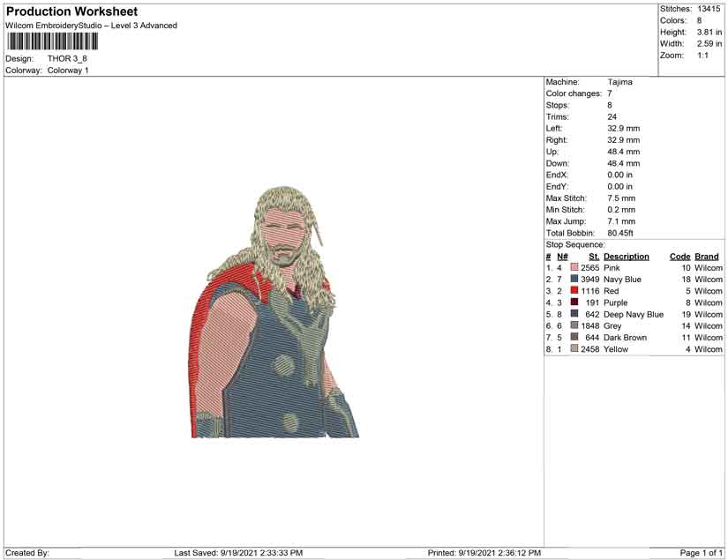Click 'Printed: 9/19/2021 2:36:12 PM'
The width and height of the screenshot is (728, 560).
point(484,553)
